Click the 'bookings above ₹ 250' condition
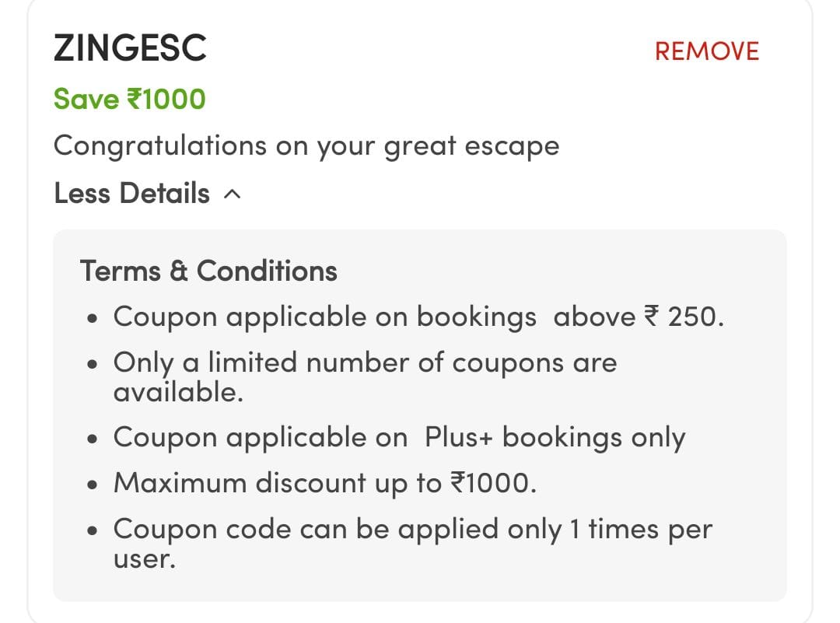 click(x=418, y=317)
